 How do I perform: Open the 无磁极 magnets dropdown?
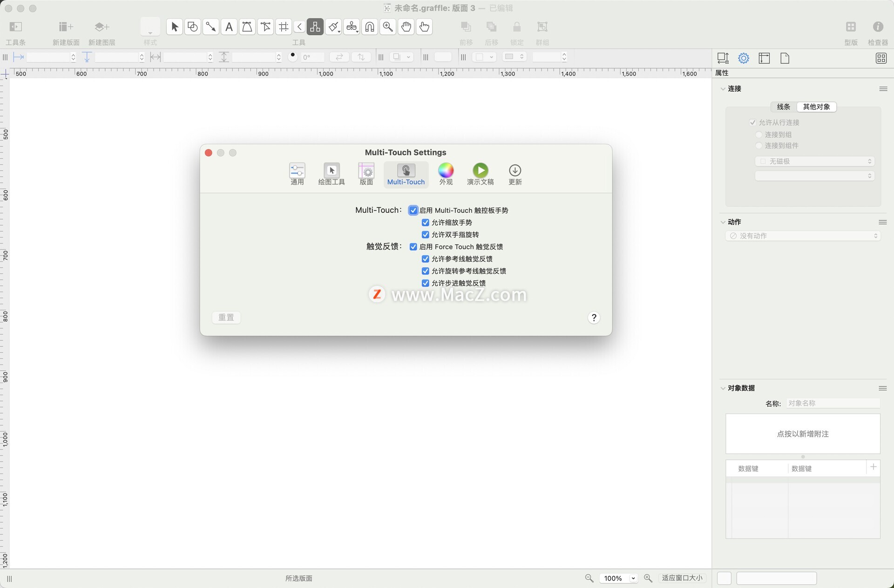814,161
